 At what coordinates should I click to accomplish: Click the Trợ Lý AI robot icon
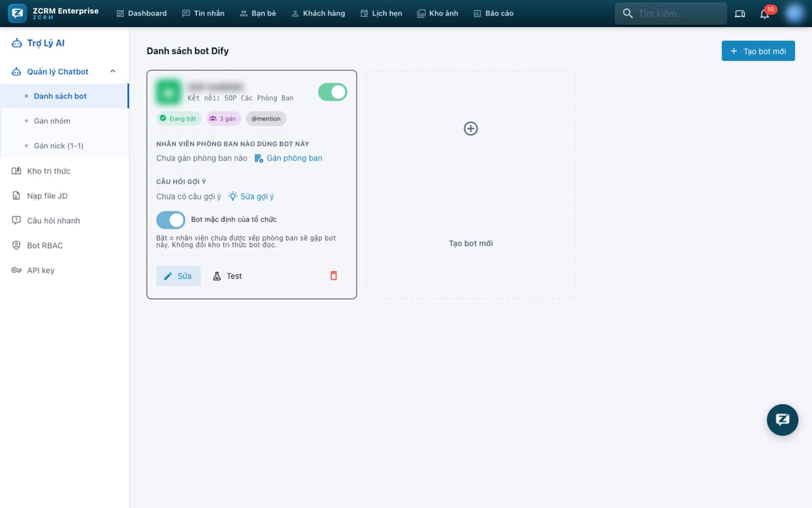tap(17, 43)
